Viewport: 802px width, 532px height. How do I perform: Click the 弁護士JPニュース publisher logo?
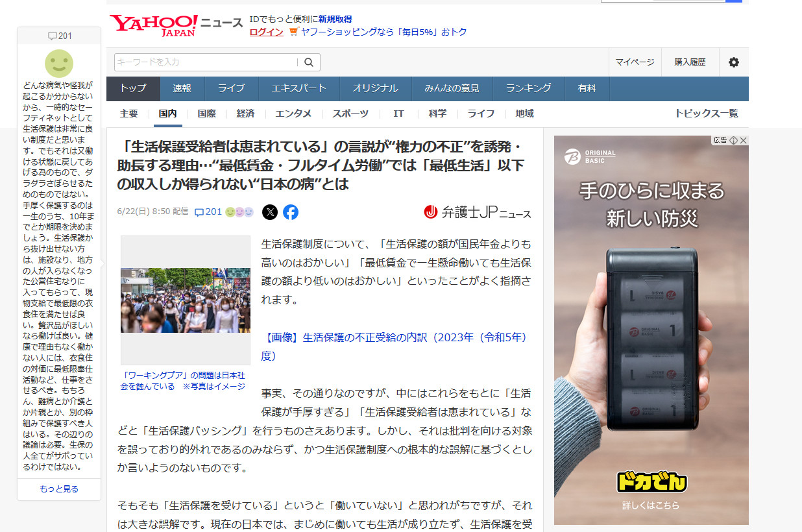click(477, 212)
